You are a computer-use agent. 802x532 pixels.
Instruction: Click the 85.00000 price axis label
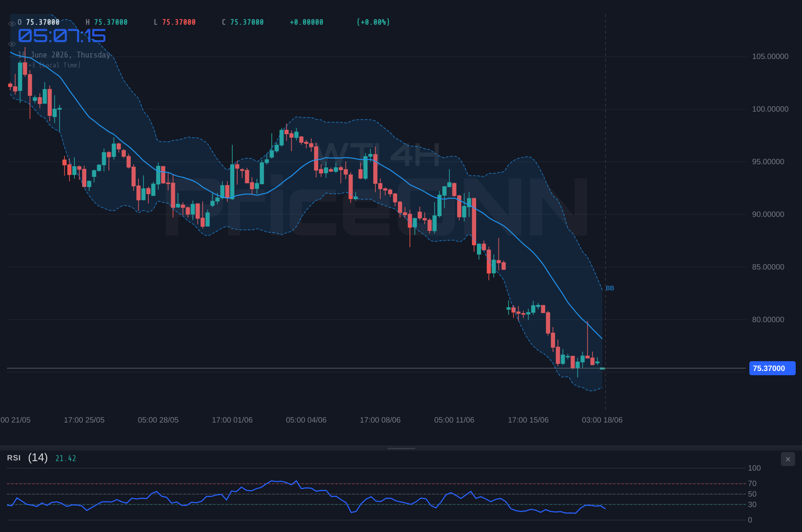[x=768, y=267]
